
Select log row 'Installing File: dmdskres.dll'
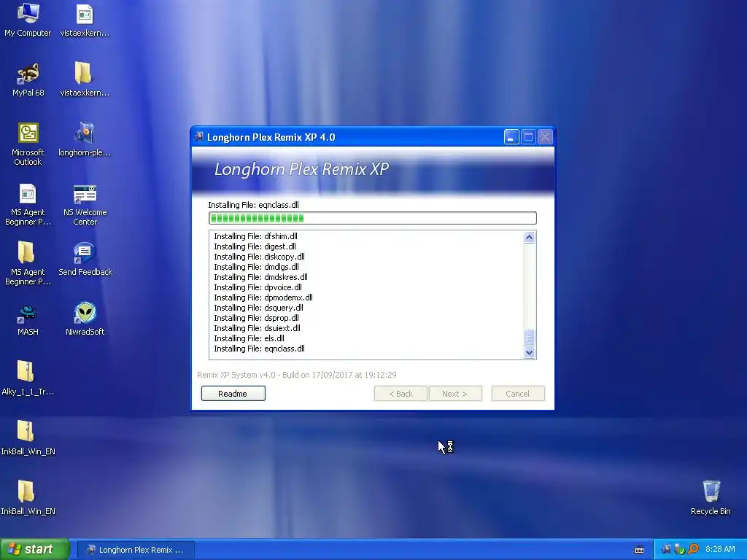pos(260,277)
